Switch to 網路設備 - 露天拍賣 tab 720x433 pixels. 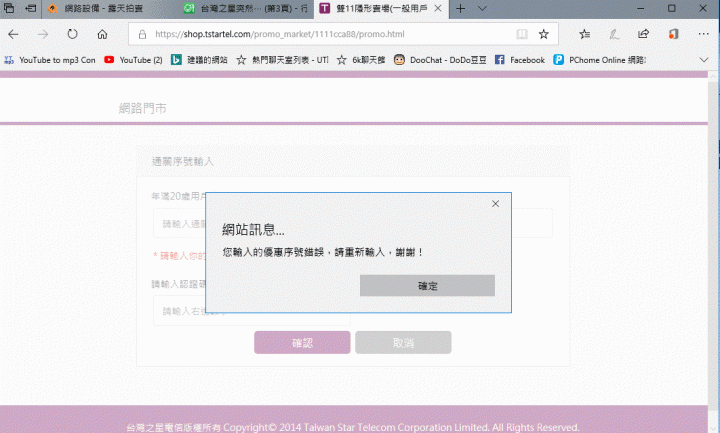coord(102,9)
